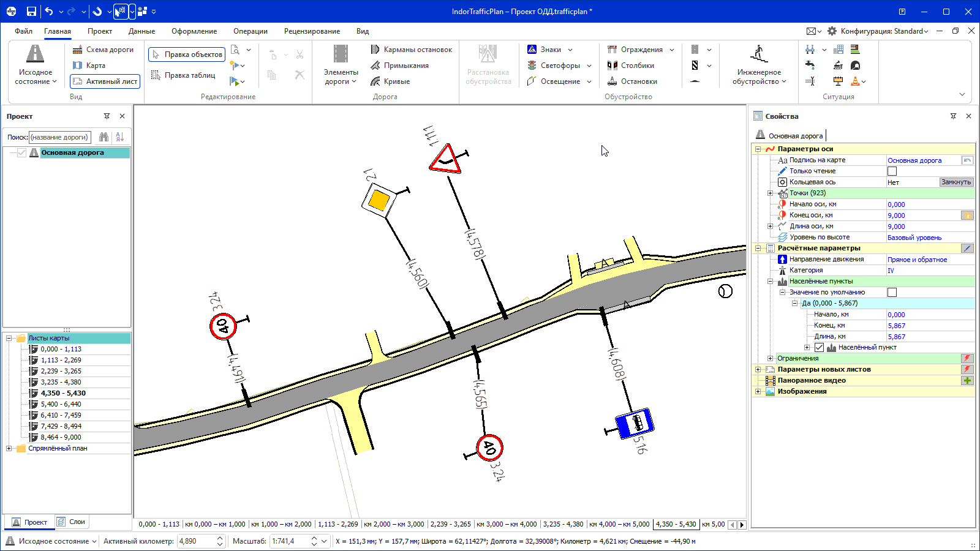
Task: Open Инженерное обустройство tool
Action: click(x=759, y=65)
